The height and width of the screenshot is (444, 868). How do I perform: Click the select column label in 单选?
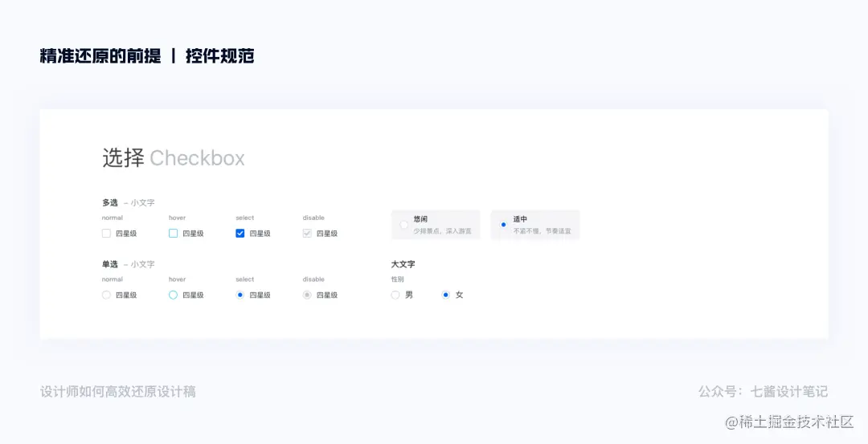(244, 279)
